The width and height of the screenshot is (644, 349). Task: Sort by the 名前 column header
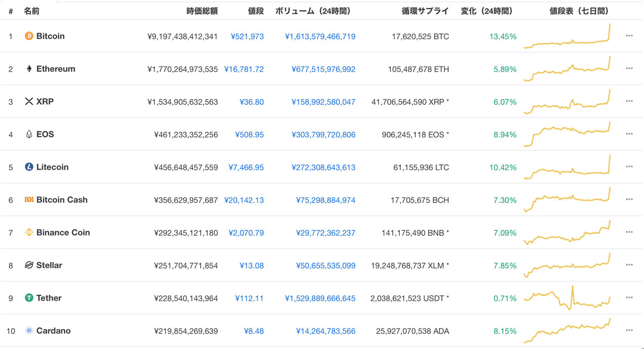[32, 11]
